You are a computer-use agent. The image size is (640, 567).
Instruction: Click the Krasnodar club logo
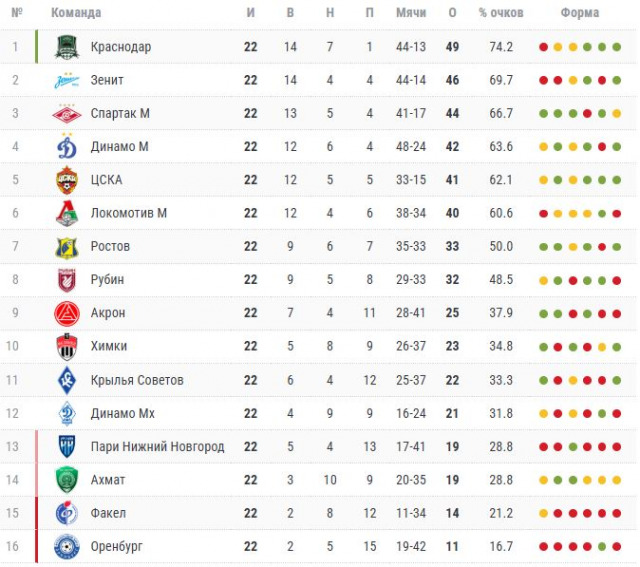point(66,47)
